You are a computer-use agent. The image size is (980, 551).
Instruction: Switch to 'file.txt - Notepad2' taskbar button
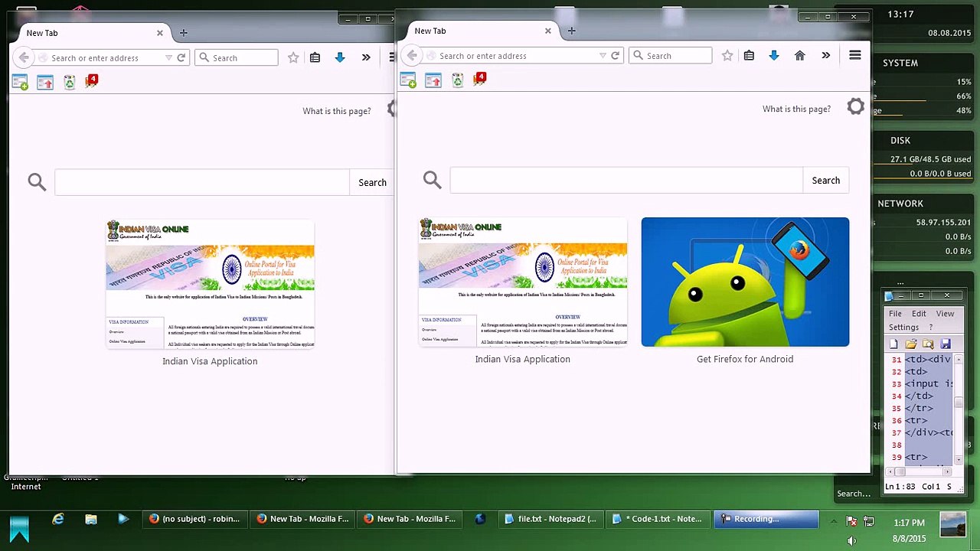(x=550, y=519)
